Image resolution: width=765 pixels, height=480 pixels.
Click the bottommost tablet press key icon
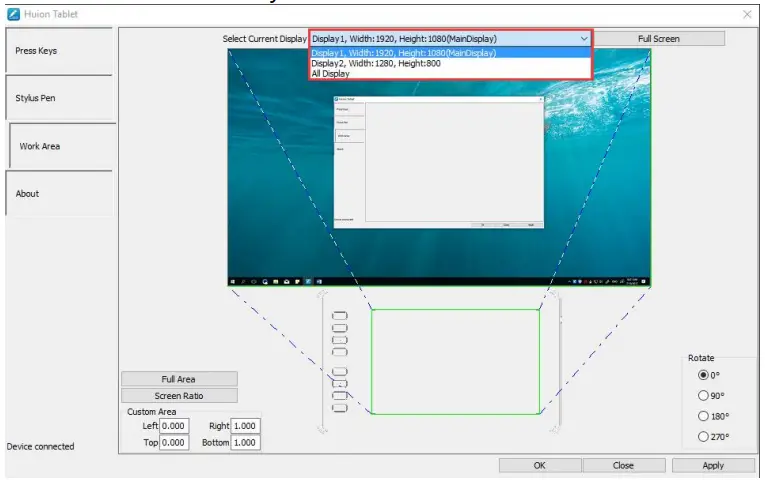click(340, 408)
